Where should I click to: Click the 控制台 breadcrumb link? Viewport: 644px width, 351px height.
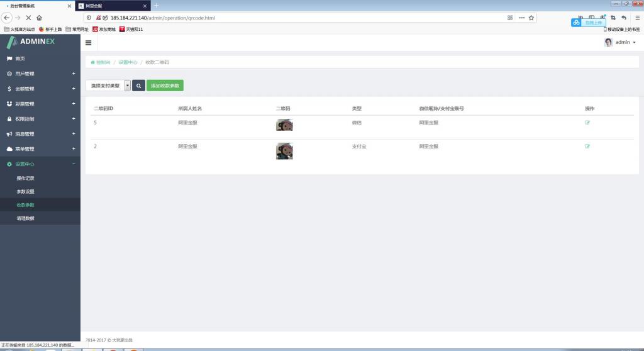[x=103, y=62]
